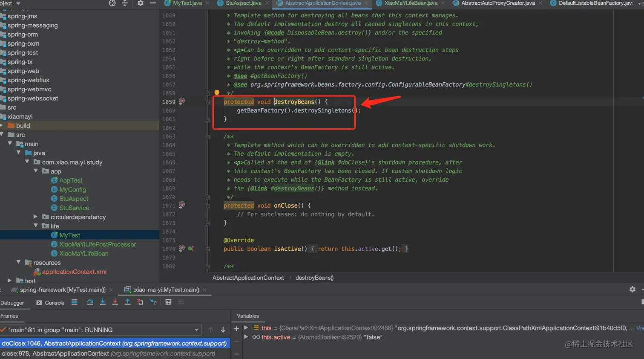Toggle breakpoint on line 1076
The width and height of the screenshot is (644, 359).
point(182,248)
